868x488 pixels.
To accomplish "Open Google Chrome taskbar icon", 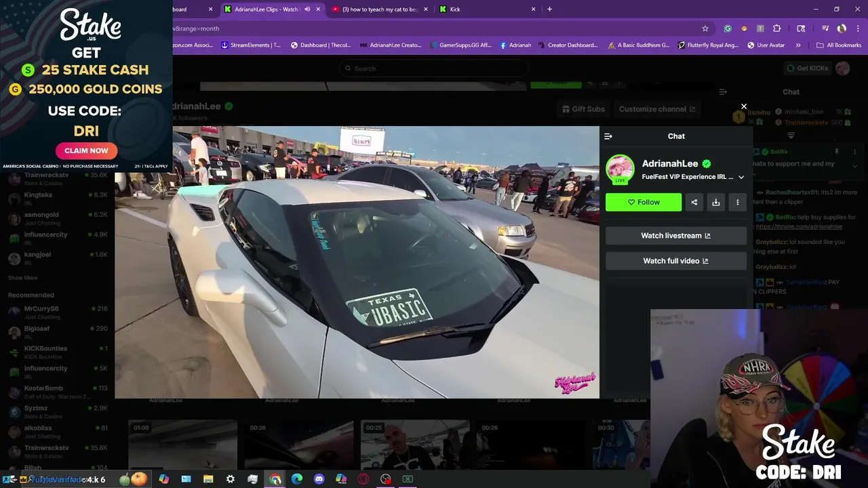I will 275,479.
